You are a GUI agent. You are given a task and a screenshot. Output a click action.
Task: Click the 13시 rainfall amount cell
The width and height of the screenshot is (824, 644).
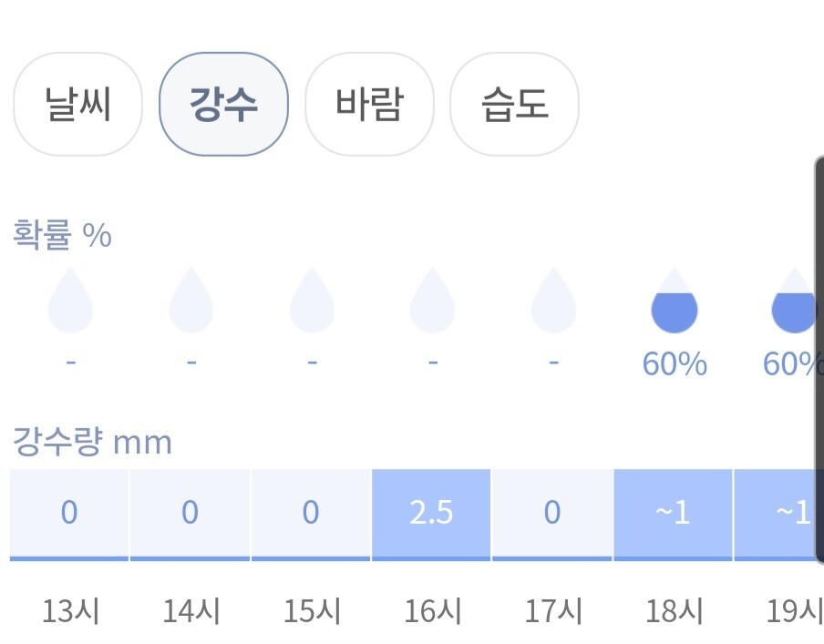[69, 513]
